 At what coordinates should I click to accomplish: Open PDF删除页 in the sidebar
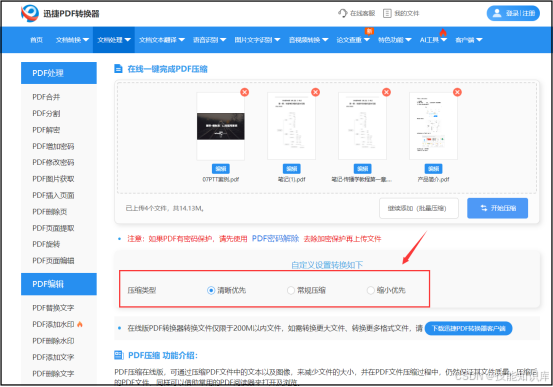[x=50, y=212]
